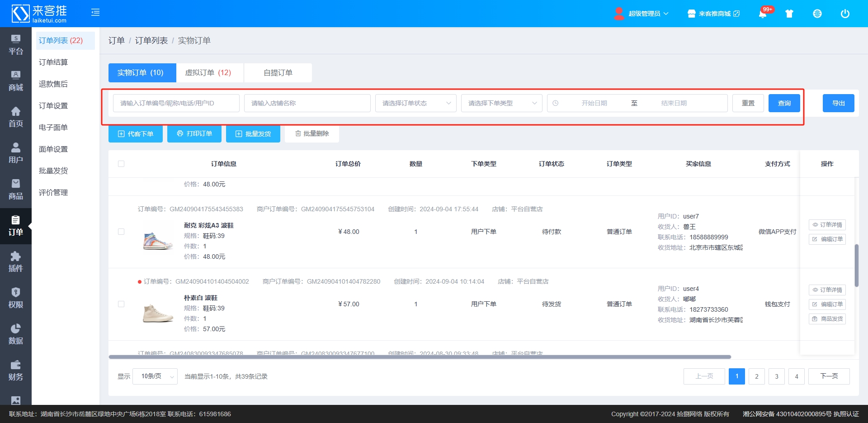Viewport: 868px width, 423px height.
Task: Go to 权限 section in left sidebar
Action: tap(16, 298)
